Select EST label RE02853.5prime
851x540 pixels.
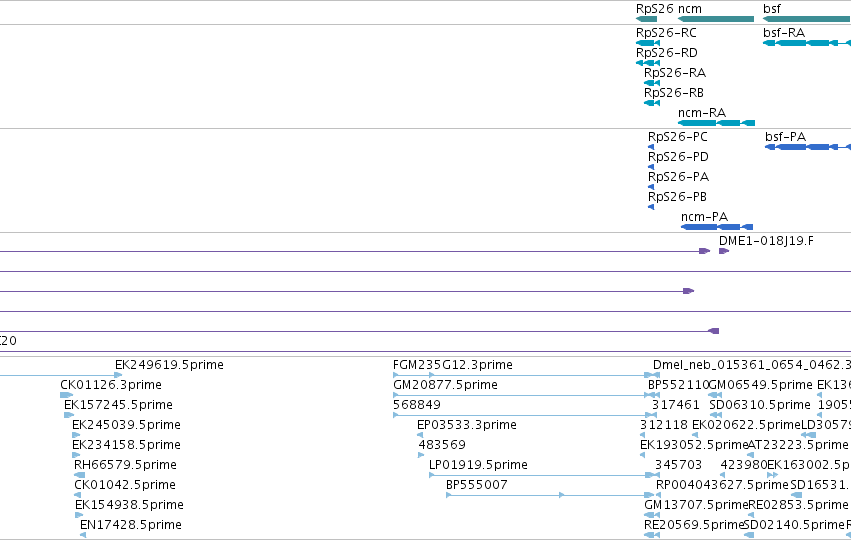click(x=798, y=505)
